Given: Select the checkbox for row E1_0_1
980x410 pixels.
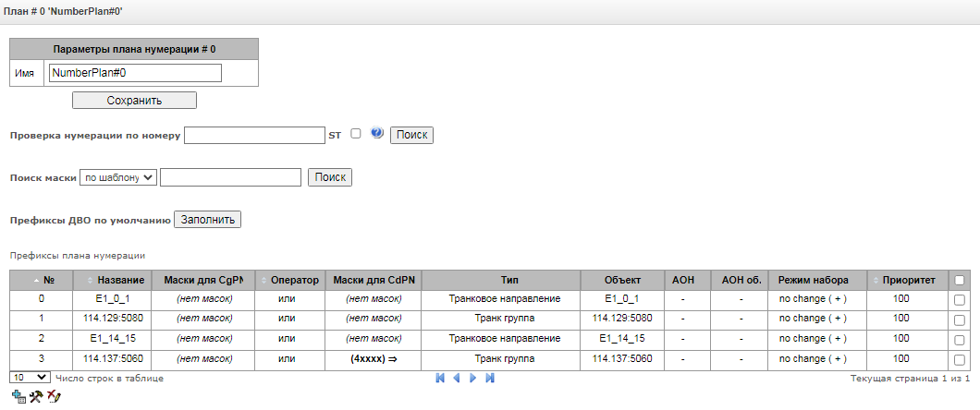Looking at the screenshot, I should pos(960,299).
